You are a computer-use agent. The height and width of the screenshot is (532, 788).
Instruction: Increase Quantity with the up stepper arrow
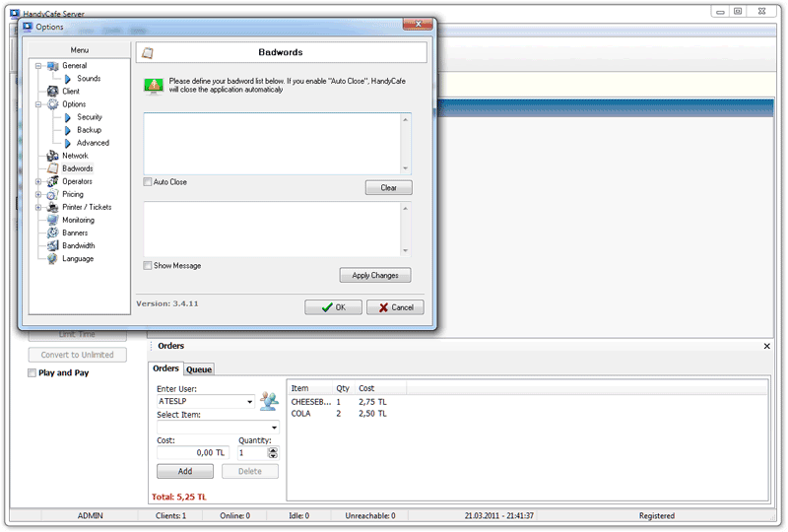tap(273, 449)
